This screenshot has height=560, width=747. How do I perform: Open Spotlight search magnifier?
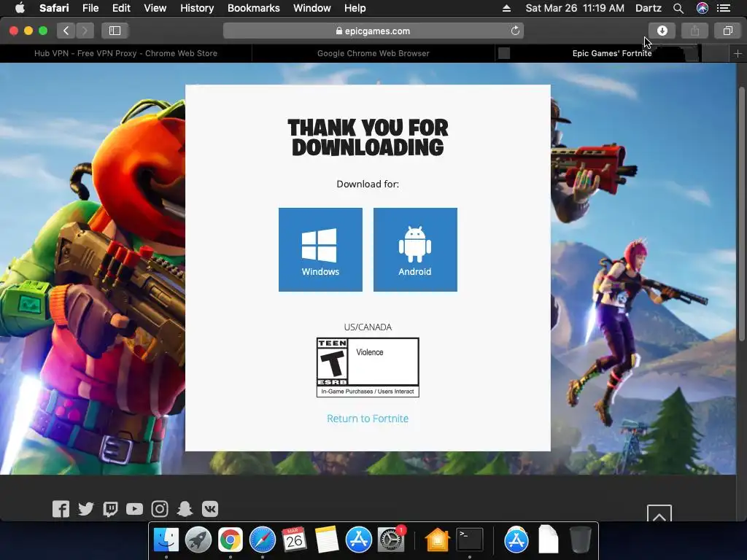click(x=678, y=8)
